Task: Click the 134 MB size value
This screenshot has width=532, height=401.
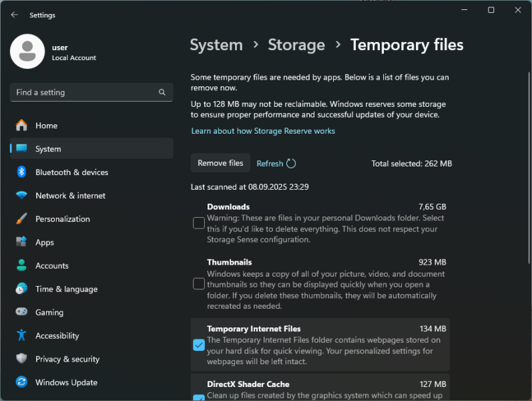Action: [x=433, y=329]
